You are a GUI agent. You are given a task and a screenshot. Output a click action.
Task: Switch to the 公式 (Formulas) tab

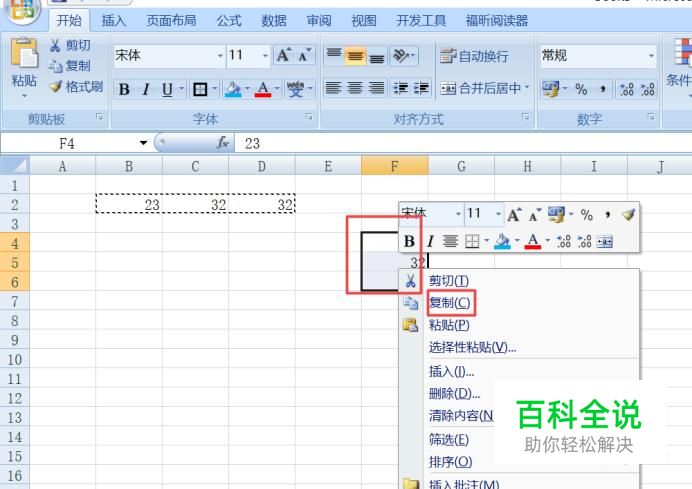tap(229, 20)
